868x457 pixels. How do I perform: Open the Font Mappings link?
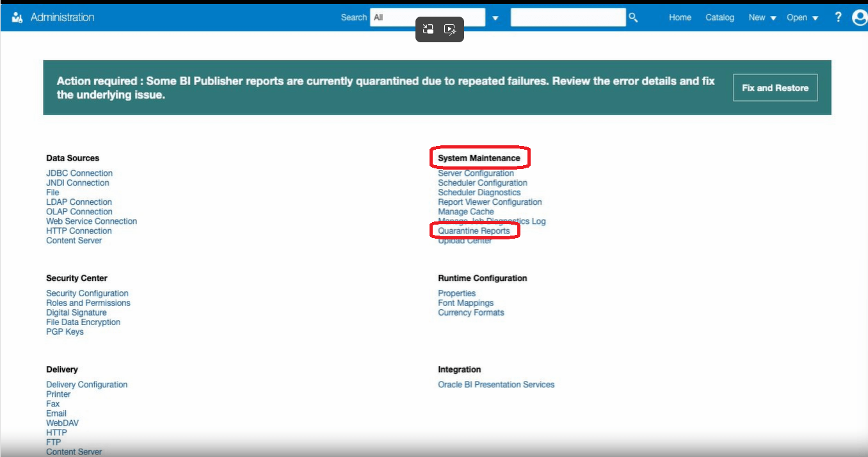(466, 303)
